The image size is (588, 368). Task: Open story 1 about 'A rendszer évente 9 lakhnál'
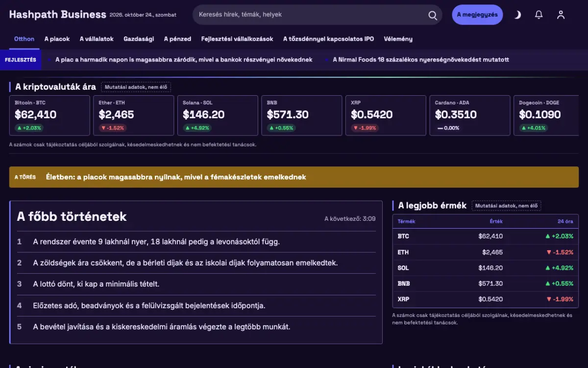point(196,242)
